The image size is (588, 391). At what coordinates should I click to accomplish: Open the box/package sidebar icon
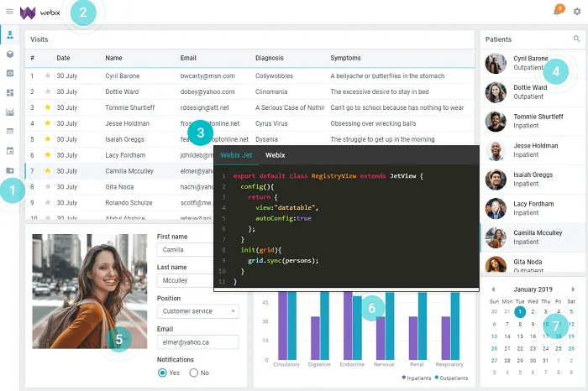pyautogui.click(x=10, y=55)
